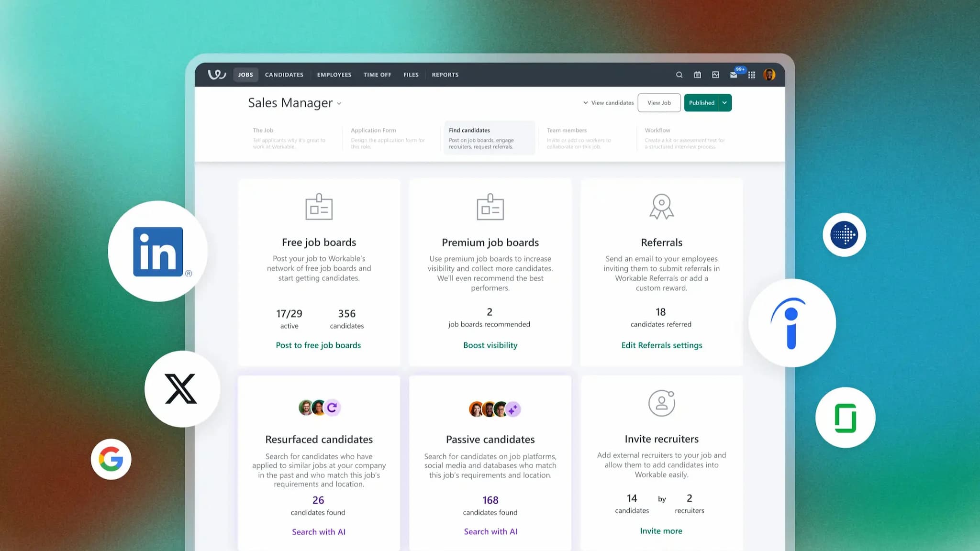The width and height of the screenshot is (980, 551).
Task: Open the calendar icon in top bar
Action: pyautogui.click(x=698, y=75)
